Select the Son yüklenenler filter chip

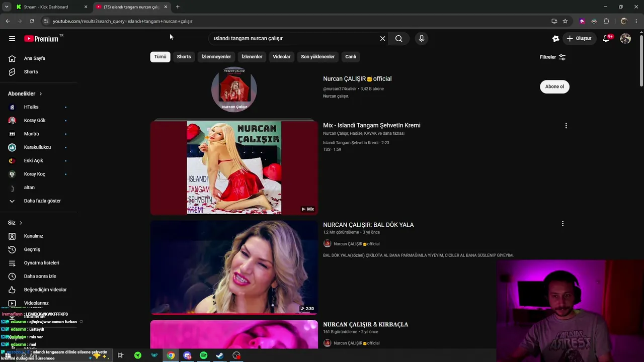[x=317, y=57]
